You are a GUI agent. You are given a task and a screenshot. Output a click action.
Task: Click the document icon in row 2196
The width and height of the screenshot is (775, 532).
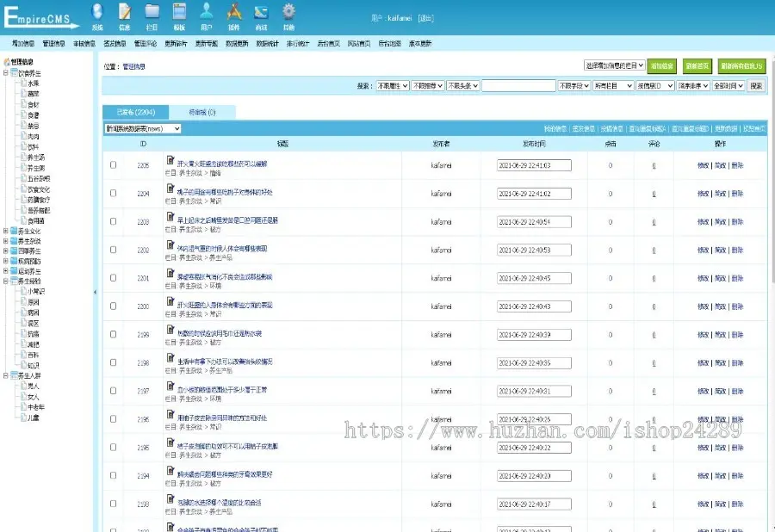click(170, 413)
